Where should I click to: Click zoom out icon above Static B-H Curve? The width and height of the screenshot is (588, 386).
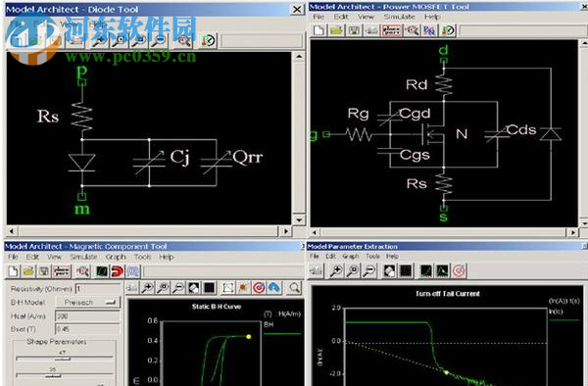[x=178, y=288]
